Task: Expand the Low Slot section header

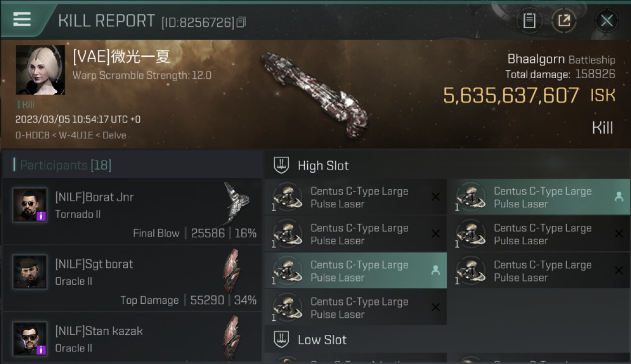Action: (x=322, y=340)
